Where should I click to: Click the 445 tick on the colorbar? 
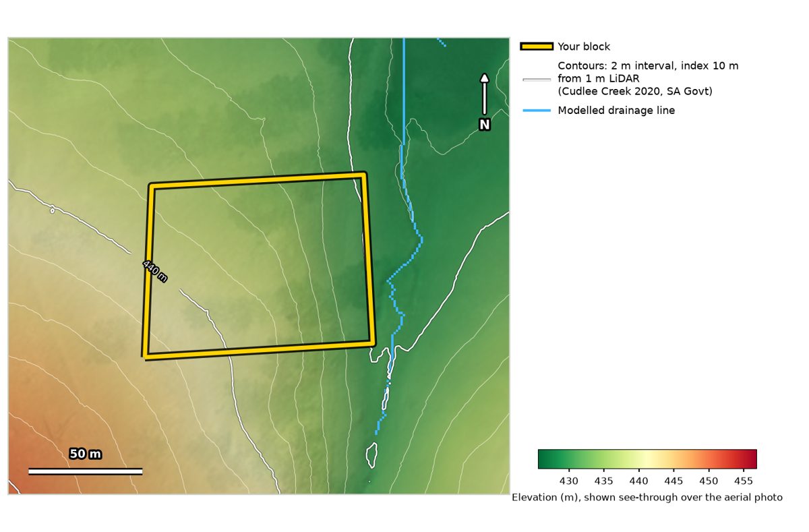(673, 481)
